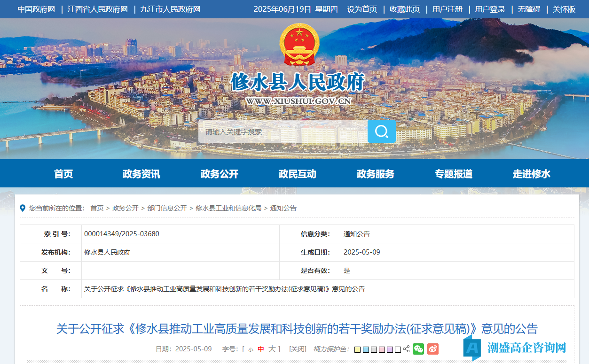Image resolution: width=589 pixels, height=364 pixels.
Task: Click the article headline 关于公开征求…意见的公告
Action: (297, 328)
